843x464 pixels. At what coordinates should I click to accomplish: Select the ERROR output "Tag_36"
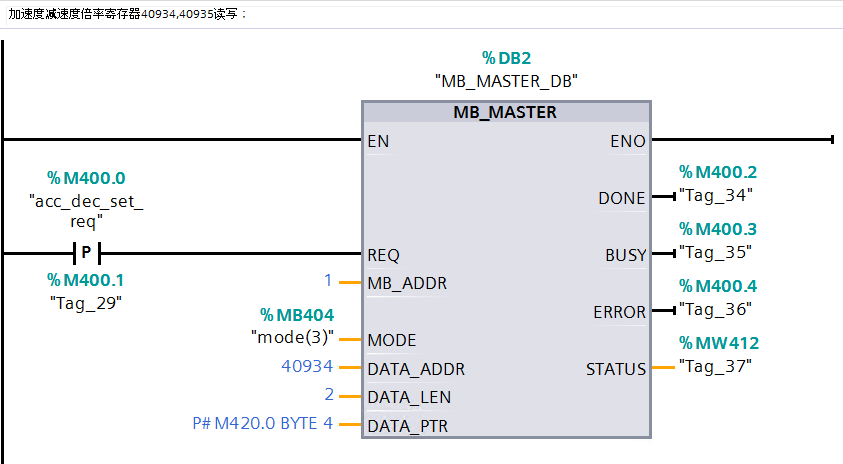[715, 310]
